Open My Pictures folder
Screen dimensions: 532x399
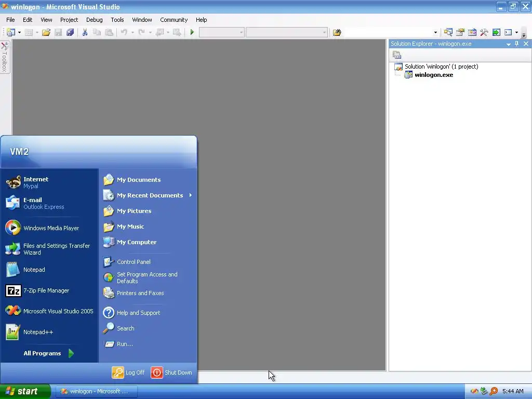[148, 211]
